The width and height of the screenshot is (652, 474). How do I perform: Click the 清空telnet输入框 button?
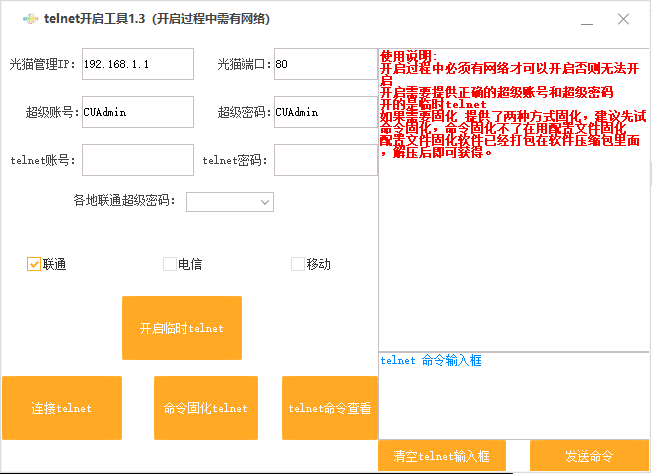(442, 456)
